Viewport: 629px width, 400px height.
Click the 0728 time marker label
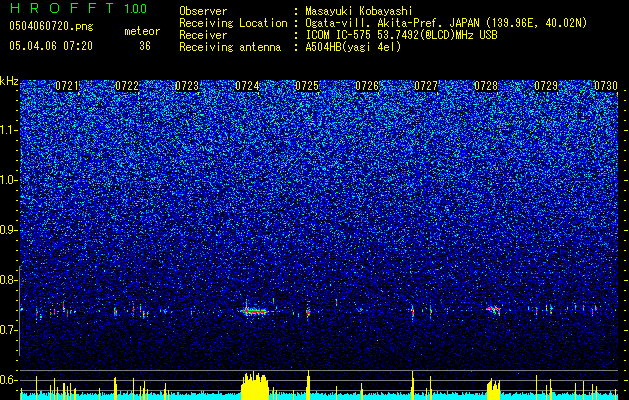[486, 86]
